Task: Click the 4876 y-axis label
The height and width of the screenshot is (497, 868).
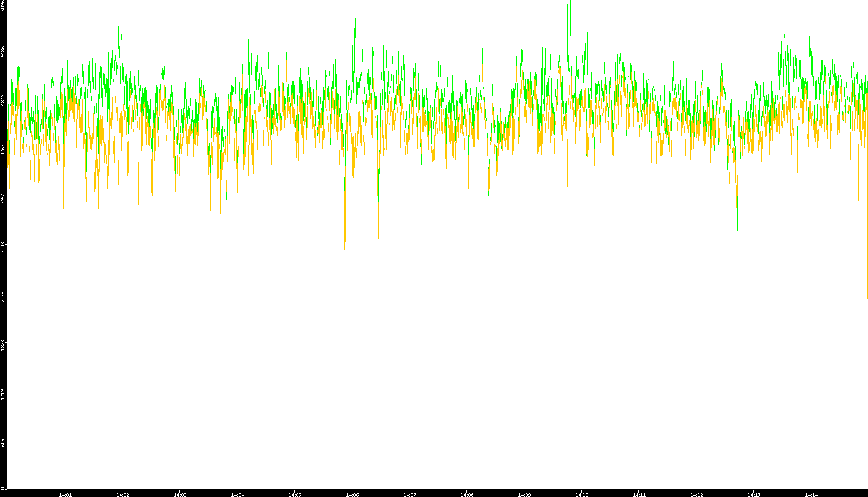Action: 3,100
